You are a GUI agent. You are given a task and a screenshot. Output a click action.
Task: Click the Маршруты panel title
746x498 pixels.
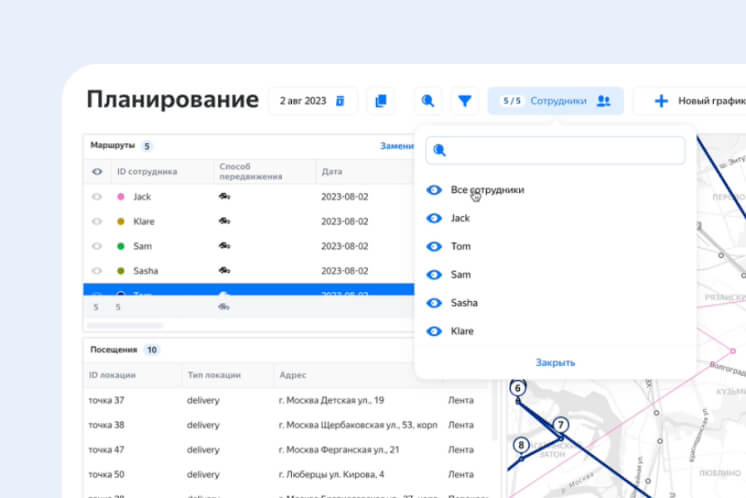[x=113, y=146]
